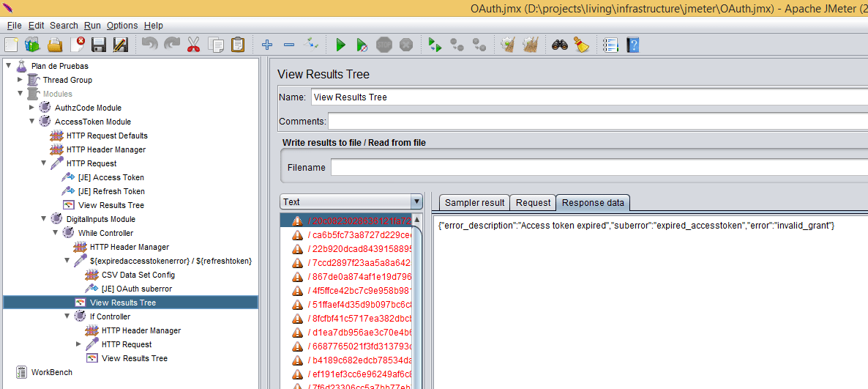Click the Comments input field
Image resolution: width=868 pixels, height=389 pixels.
598,122
